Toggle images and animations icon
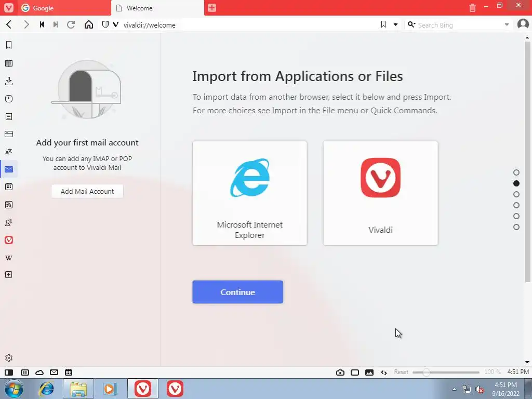This screenshot has height=399, width=532. (x=369, y=373)
